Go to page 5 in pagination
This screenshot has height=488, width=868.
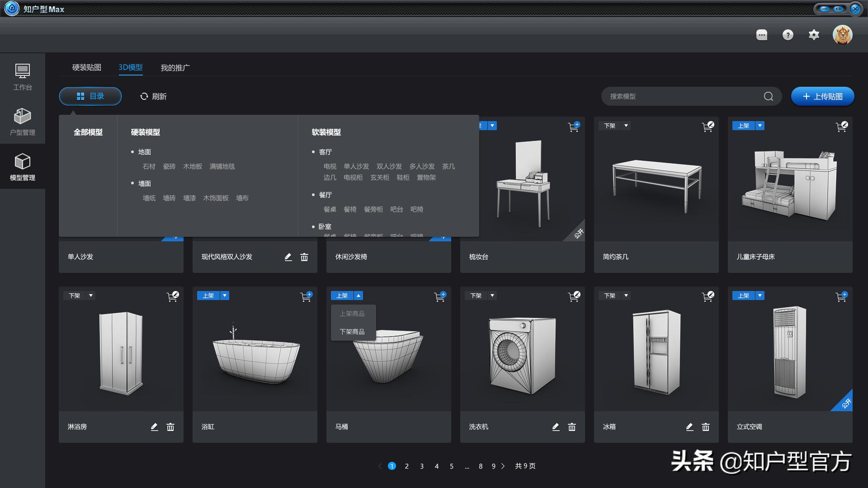pyautogui.click(x=451, y=466)
